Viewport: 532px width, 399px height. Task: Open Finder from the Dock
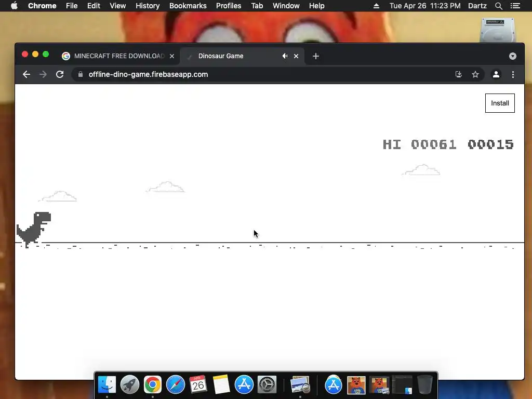pyautogui.click(x=107, y=385)
